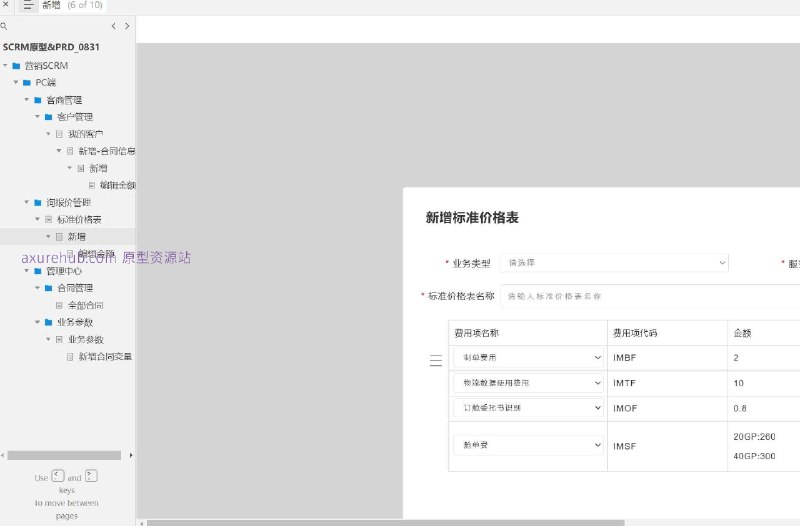Viewport: 800px width, 526px height.
Task: Collapse the 客商管理 tree node arrow
Action: 27,99
